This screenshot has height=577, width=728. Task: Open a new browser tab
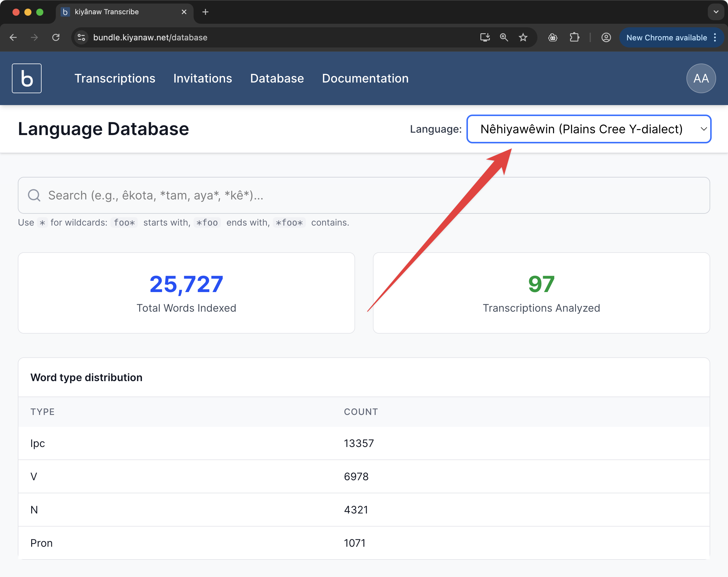205,12
